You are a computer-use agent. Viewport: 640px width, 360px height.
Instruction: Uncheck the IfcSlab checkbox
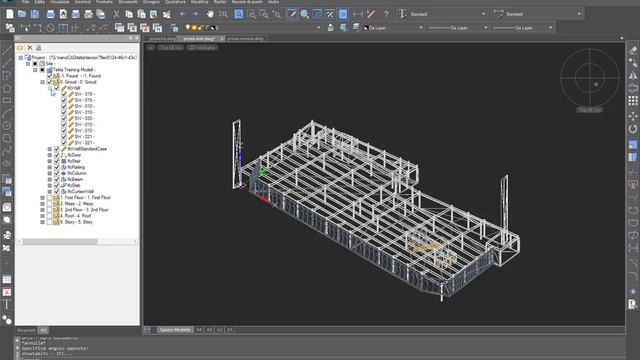(x=57, y=185)
